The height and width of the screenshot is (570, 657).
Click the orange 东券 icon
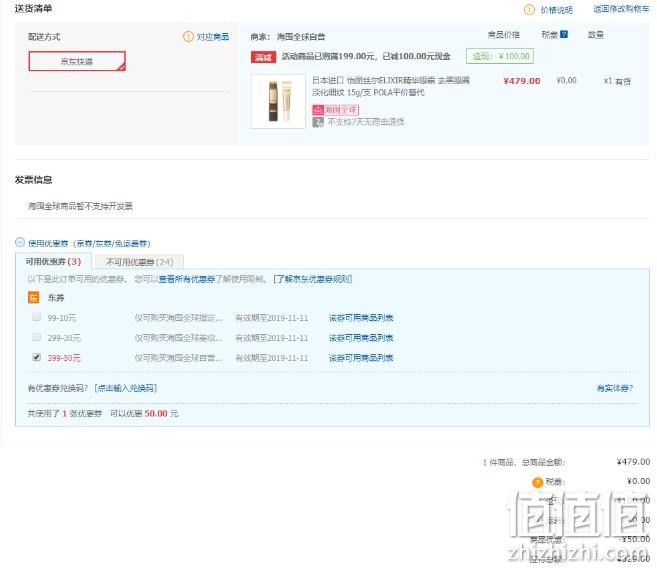point(33,298)
